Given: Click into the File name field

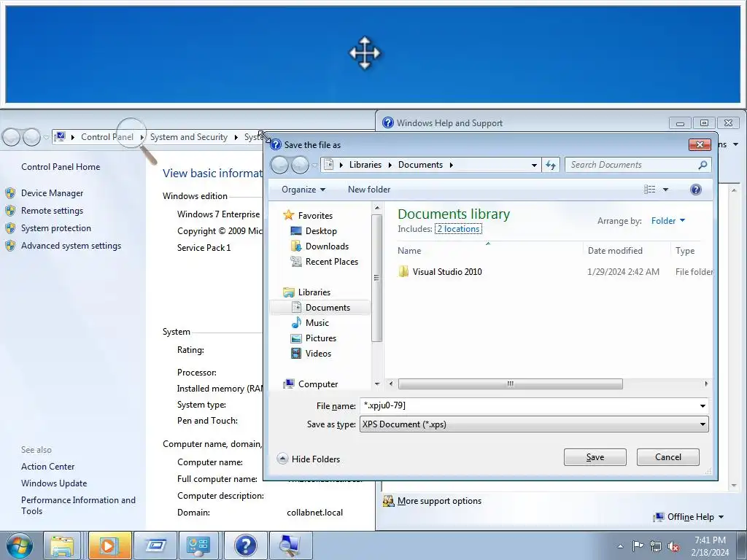Looking at the screenshot, I should [528, 405].
